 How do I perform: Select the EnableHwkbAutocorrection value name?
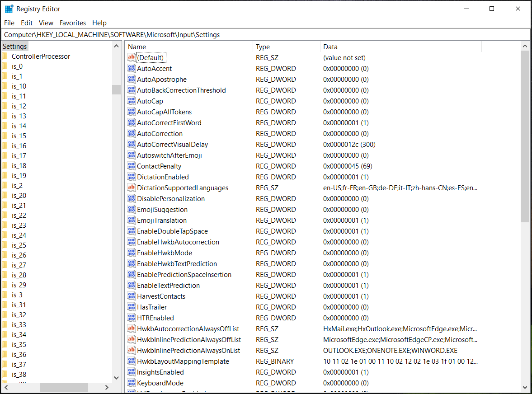click(178, 242)
